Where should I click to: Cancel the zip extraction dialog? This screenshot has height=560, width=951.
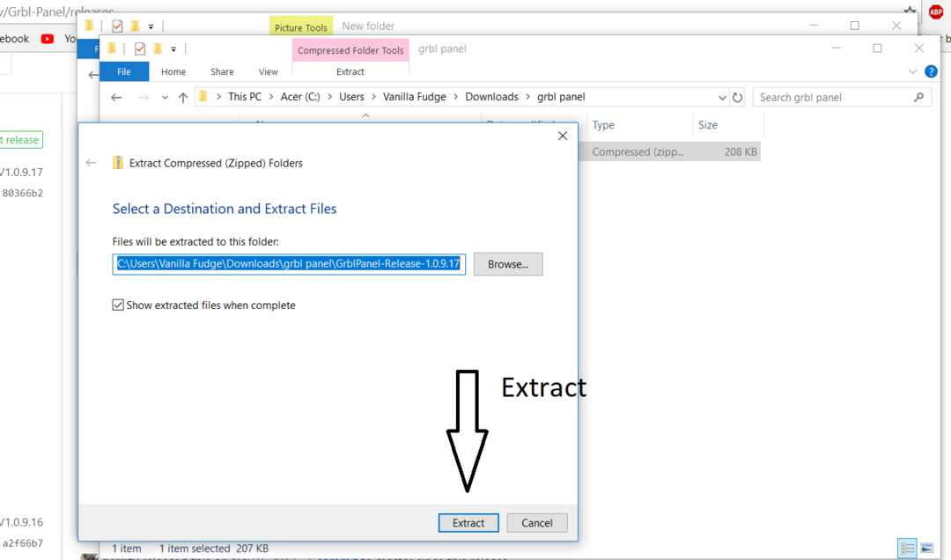pyautogui.click(x=536, y=523)
